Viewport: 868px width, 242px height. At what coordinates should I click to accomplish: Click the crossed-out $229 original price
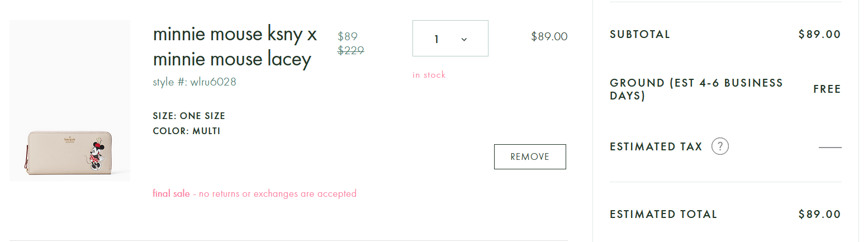click(x=351, y=50)
